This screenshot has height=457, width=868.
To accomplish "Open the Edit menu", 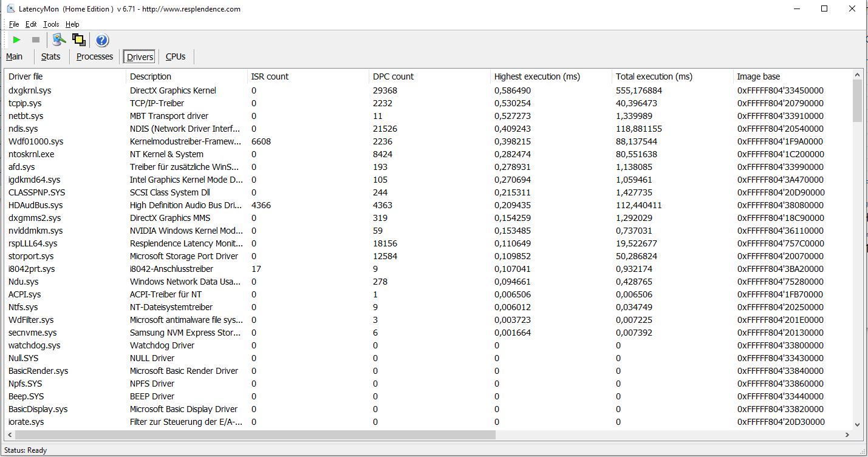I will (31, 24).
